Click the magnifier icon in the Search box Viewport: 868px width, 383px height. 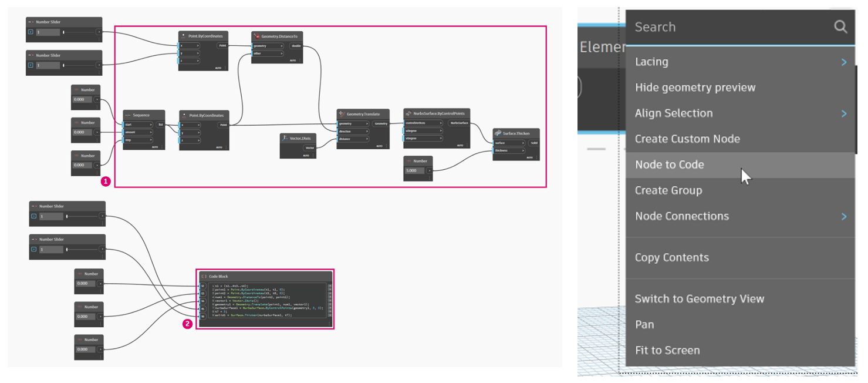(x=840, y=26)
